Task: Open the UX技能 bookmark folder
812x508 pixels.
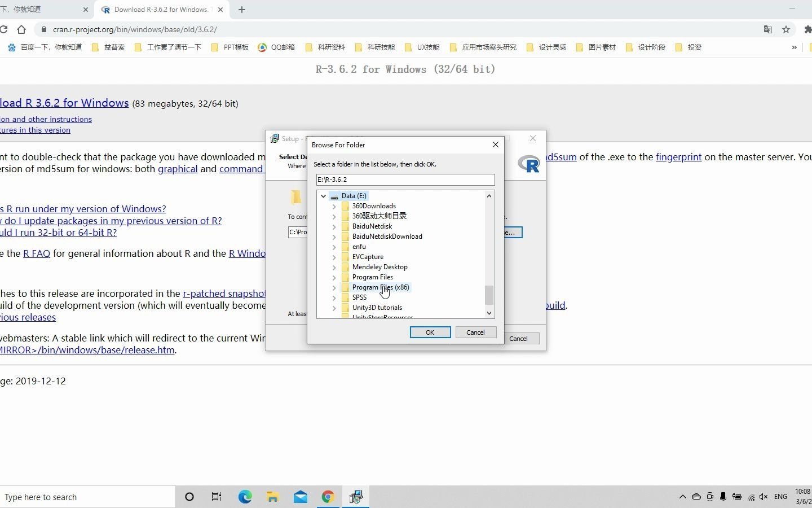Action: [x=422, y=47]
